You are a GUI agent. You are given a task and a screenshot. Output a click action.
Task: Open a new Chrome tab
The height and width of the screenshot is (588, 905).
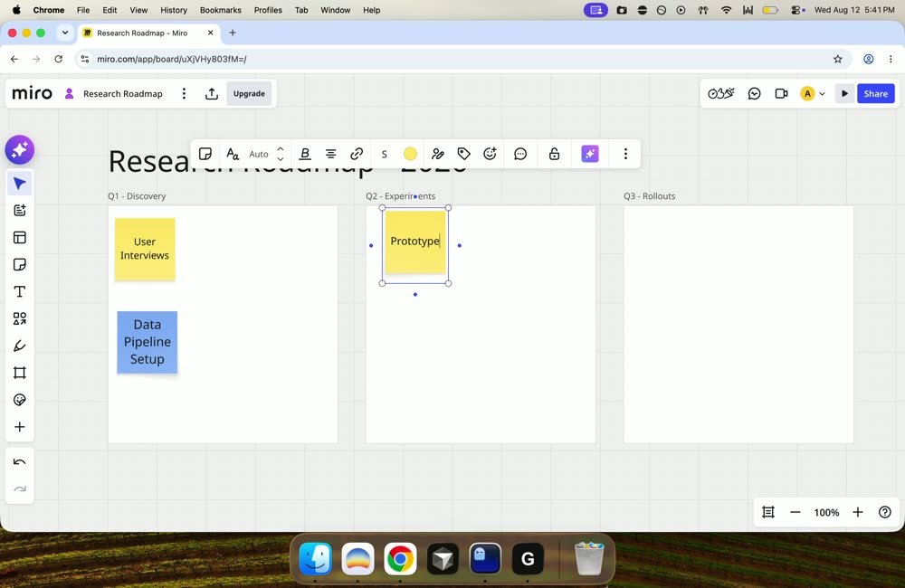[233, 33]
